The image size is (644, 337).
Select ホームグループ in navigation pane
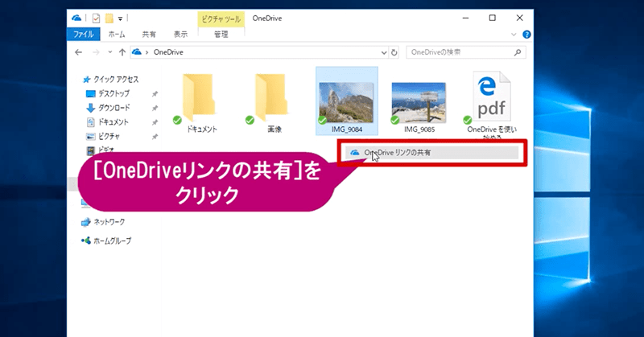(112, 241)
